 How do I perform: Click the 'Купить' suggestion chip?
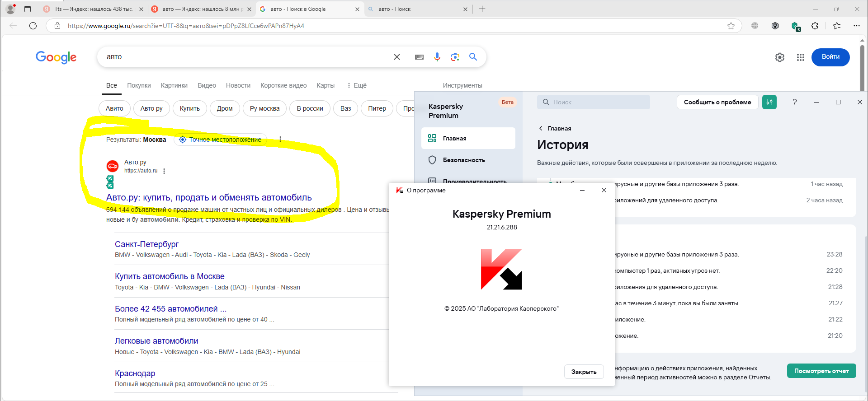point(190,108)
